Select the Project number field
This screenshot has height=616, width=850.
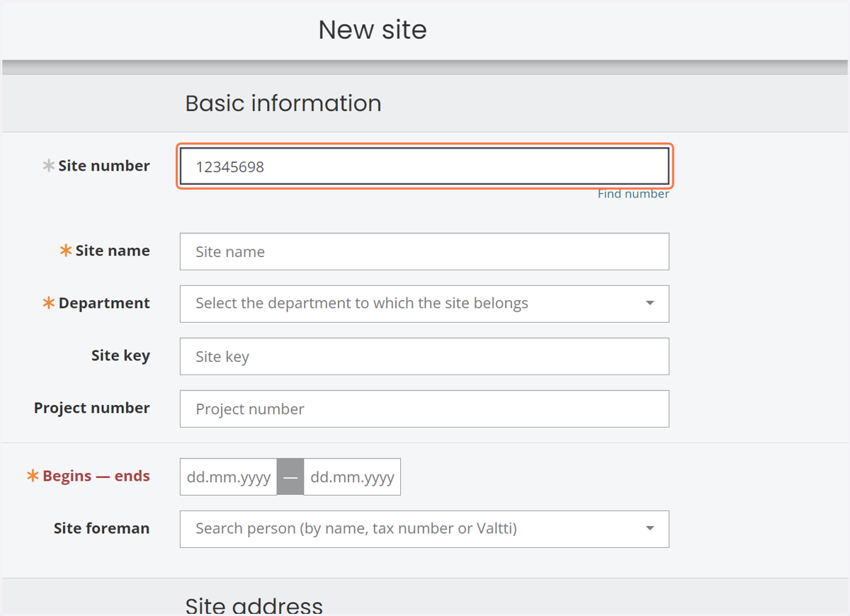tap(424, 409)
